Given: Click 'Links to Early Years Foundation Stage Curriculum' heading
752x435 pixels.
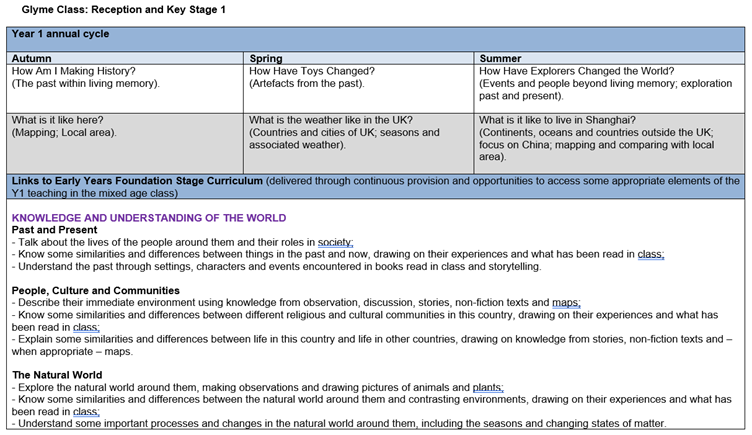Looking at the screenshot, I should coord(137,181).
